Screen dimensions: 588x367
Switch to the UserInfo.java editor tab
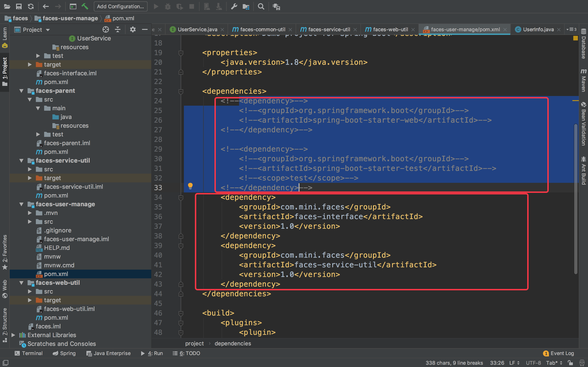click(x=537, y=29)
